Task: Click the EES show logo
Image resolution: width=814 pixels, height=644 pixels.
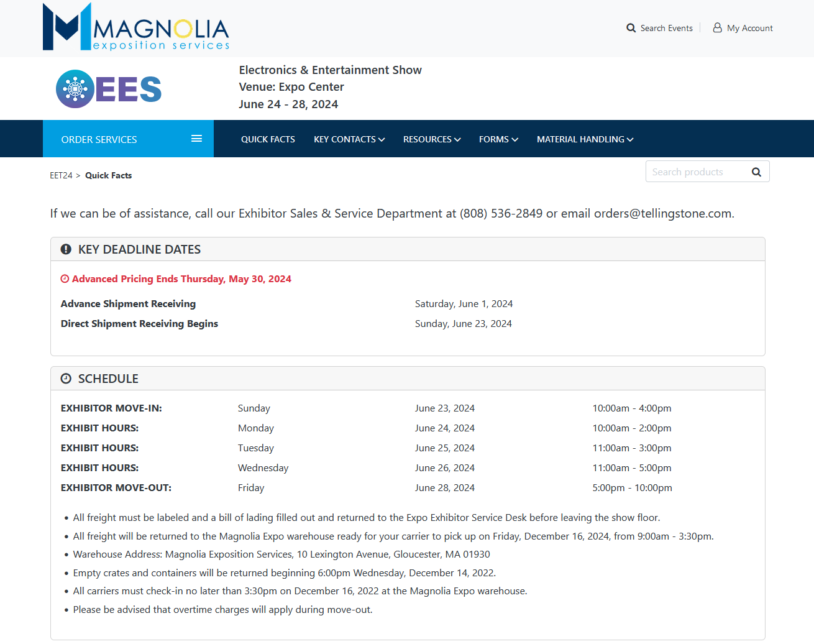Action: (107, 88)
